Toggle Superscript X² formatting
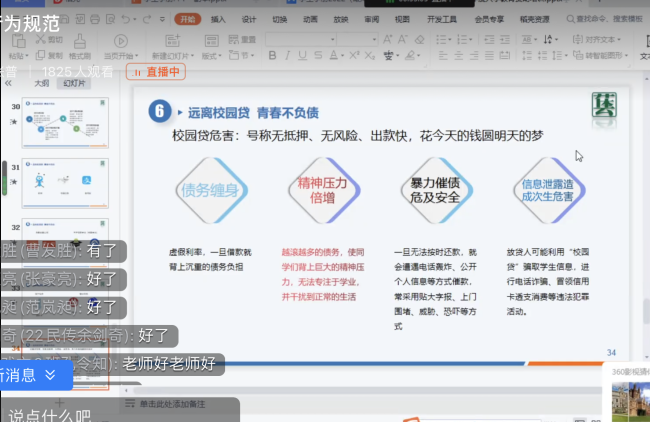The height and width of the screenshot is (422, 650). click(354, 55)
